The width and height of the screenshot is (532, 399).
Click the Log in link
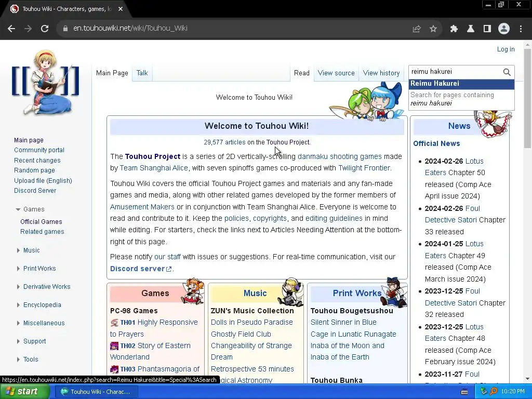(x=506, y=49)
